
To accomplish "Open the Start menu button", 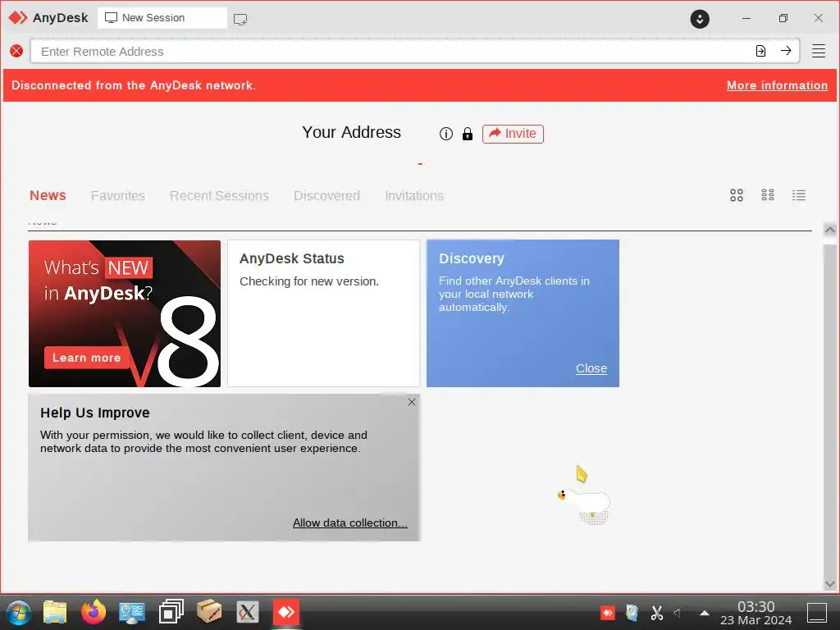I will (18, 612).
